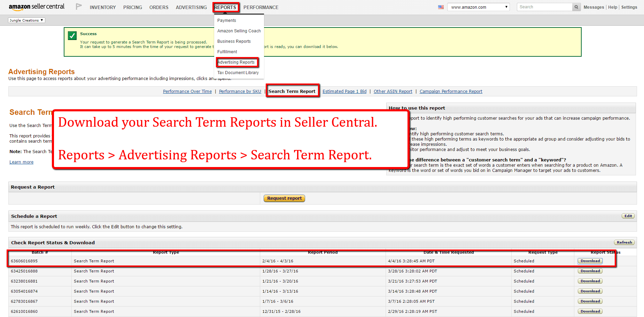The width and height of the screenshot is (644, 317).
Task: Edit the weekly report schedule
Action: 628,216
